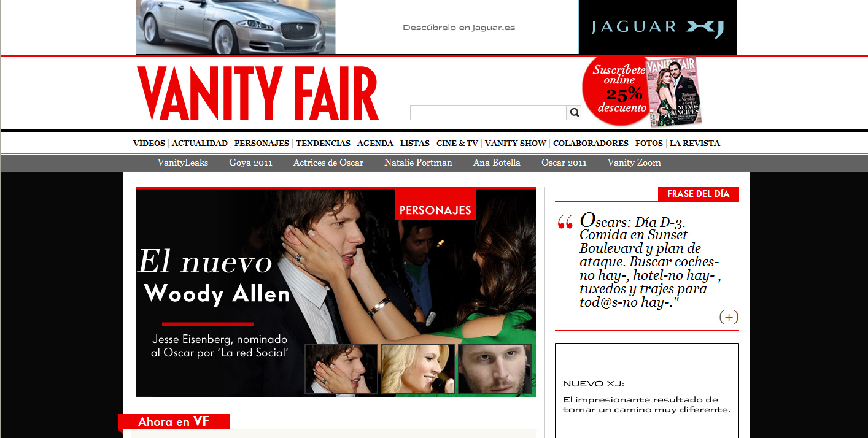Click the FRASE DEL DÍA label
This screenshot has width=868, height=438.
point(699,194)
